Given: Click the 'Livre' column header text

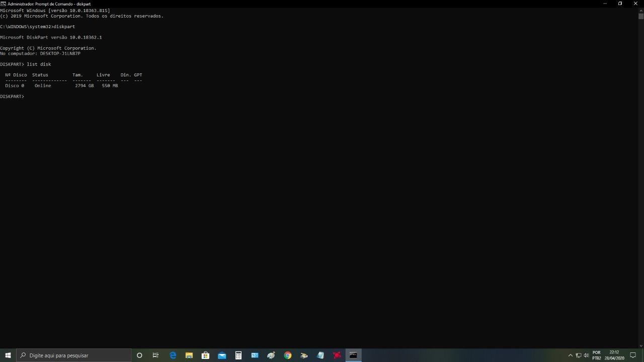Looking at the screenshot, I should pos(103,75).
